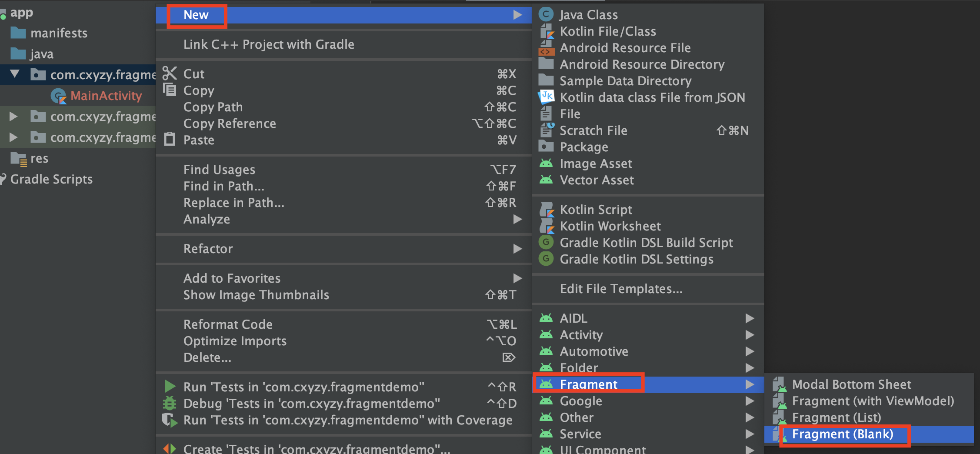Expand the package below MainActivity
Viewport: 980px width, 454px height.
pos(13,116)
